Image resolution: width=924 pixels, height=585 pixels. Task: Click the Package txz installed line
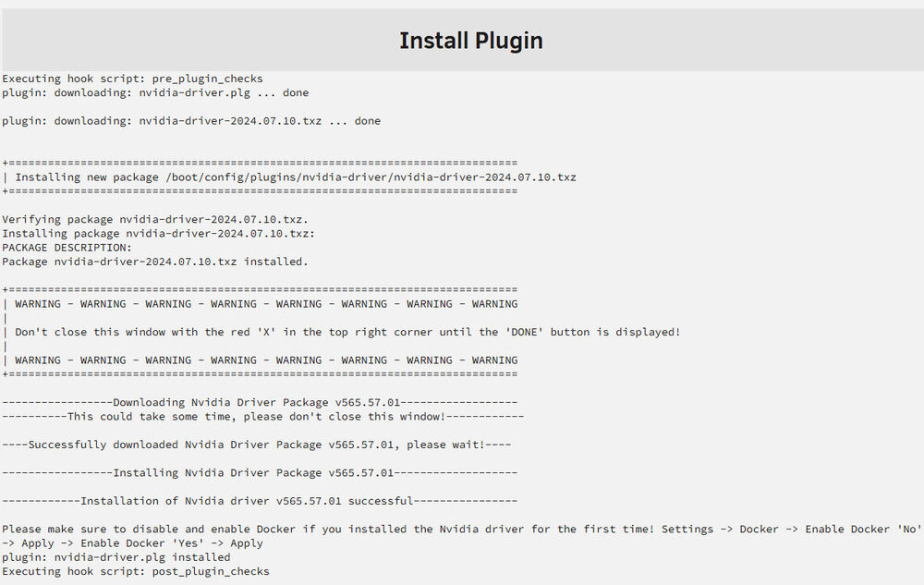(155, 262)
